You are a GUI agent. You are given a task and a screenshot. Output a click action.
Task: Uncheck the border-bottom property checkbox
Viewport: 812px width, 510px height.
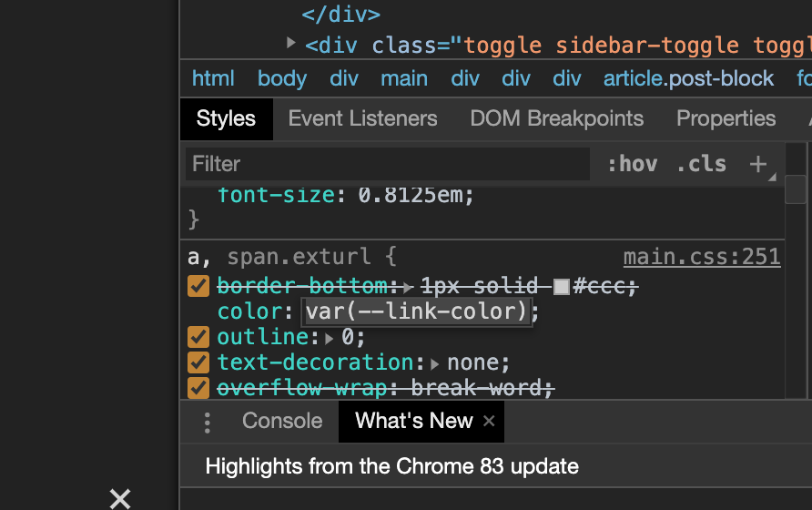[198, 286]
